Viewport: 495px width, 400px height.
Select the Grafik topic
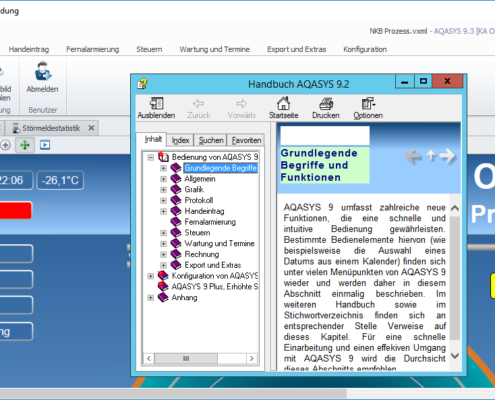click(194, 189)
